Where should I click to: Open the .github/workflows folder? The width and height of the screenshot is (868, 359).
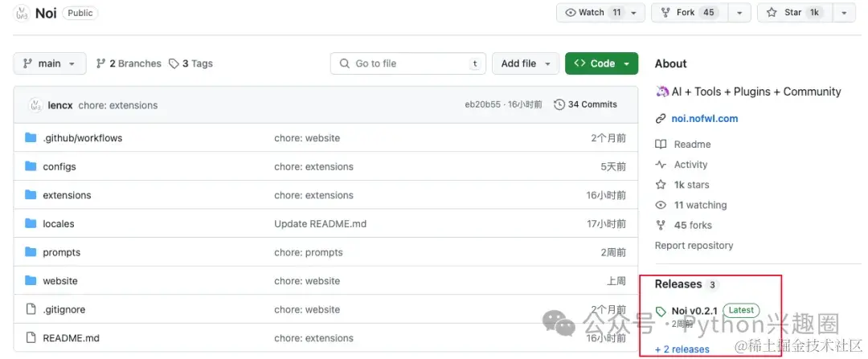[83, 138]
